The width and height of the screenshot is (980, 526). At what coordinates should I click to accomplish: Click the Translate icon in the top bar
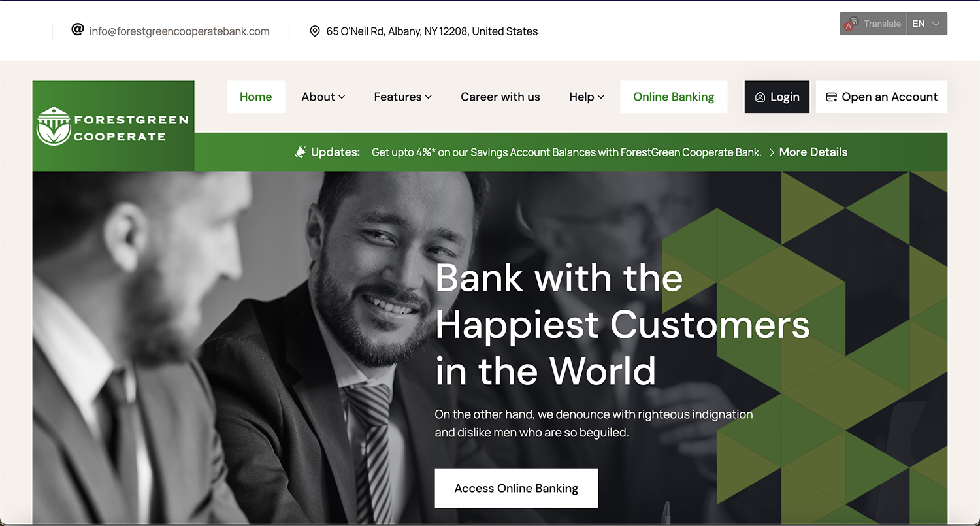(x=850, y=24)
